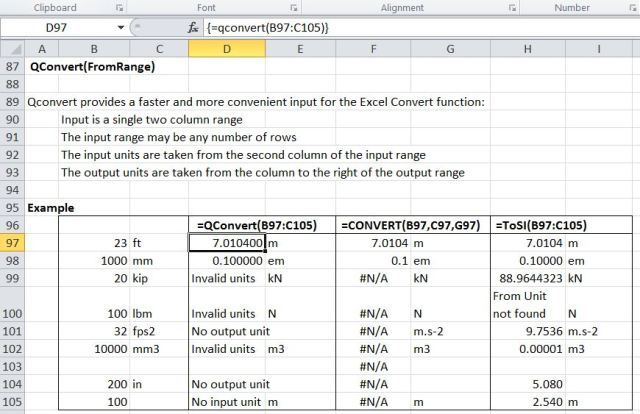Screen dimensions: 640x414
Task: Click the formula bar containing qconvert formula
Action: (x=400, y=28)
